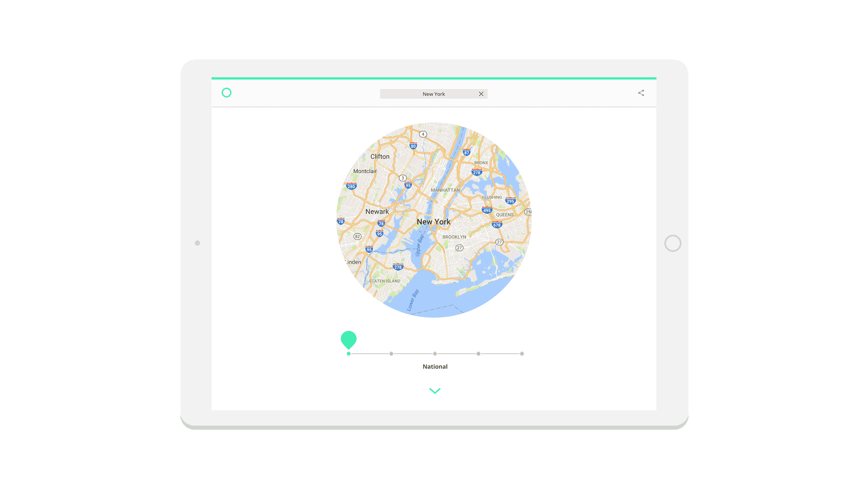The height and width of the screenshot is (488, 868).
Task: Select the Interstate 95 highway shield
Action: 408,184
